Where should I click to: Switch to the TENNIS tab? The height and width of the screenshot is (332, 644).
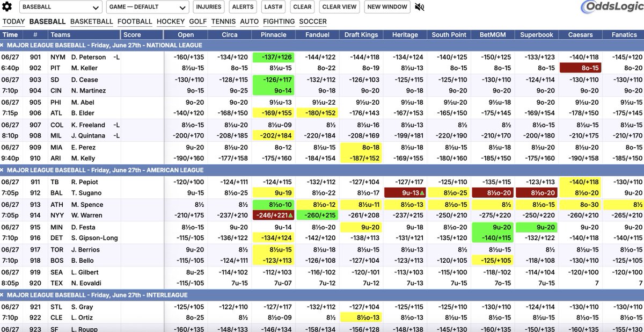223,21
